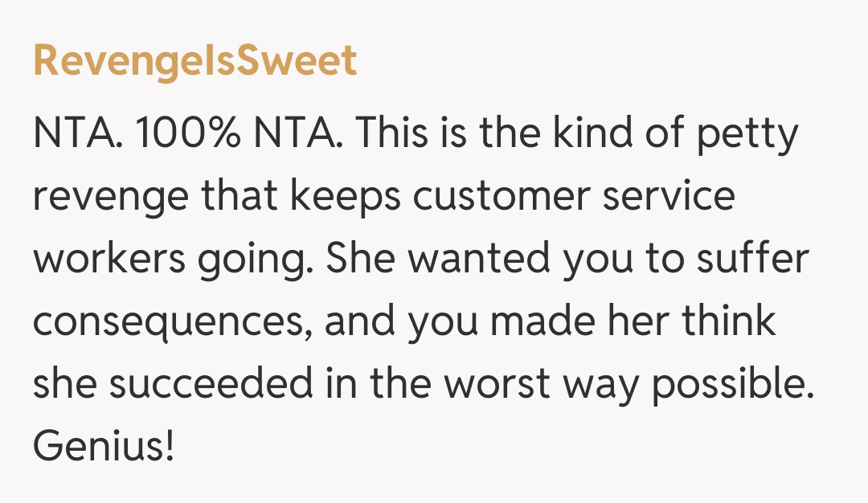This screenshot has height=503, width=868.
Task: Click the word 'revenge' in the comment body
Action: click(113, 197)
